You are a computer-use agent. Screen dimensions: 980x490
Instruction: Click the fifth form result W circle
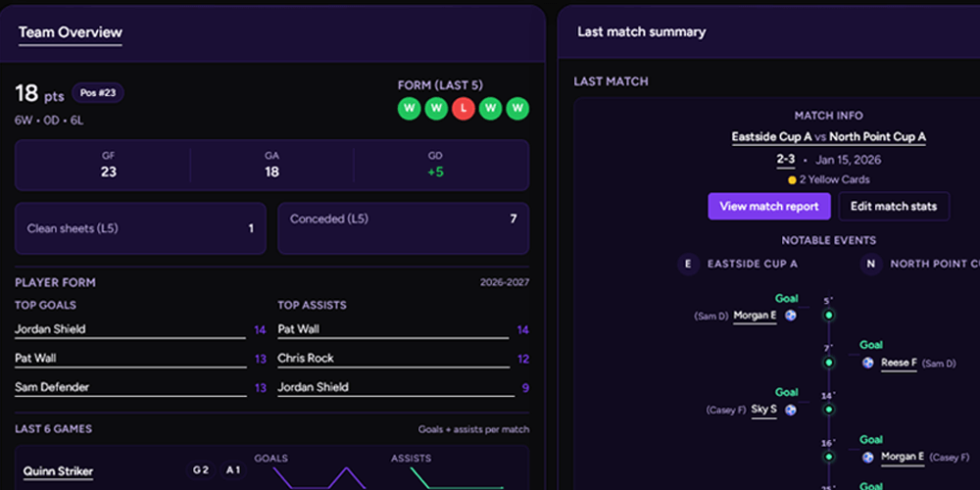coord(517,108)
